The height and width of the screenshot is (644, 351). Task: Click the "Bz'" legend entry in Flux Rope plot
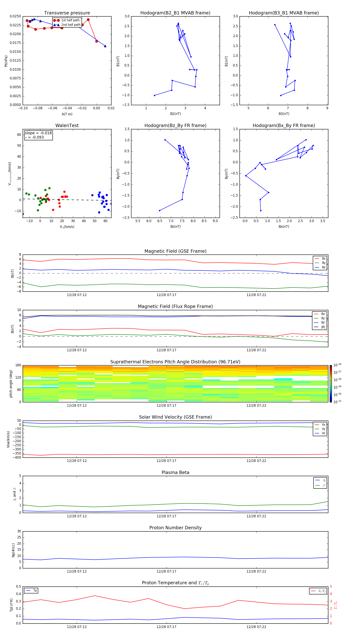[x=320, y=323]
